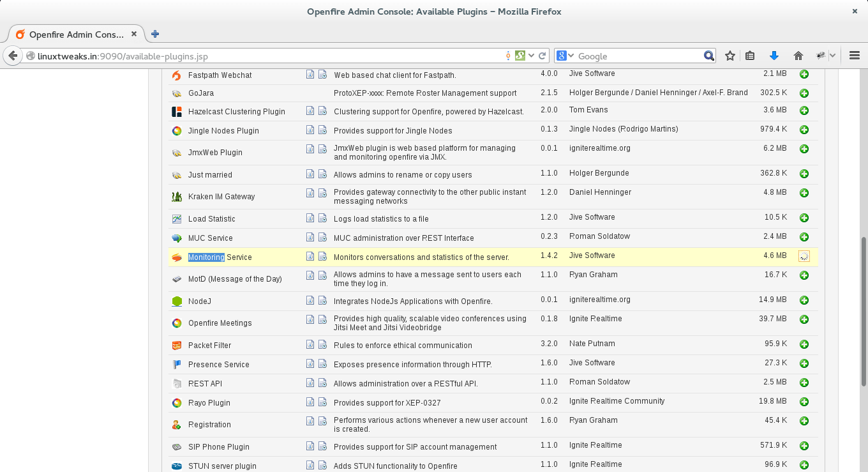Click the Nate Putnam author cell
The height and width of the screenshot is (472, 868).
coord(592,344)
